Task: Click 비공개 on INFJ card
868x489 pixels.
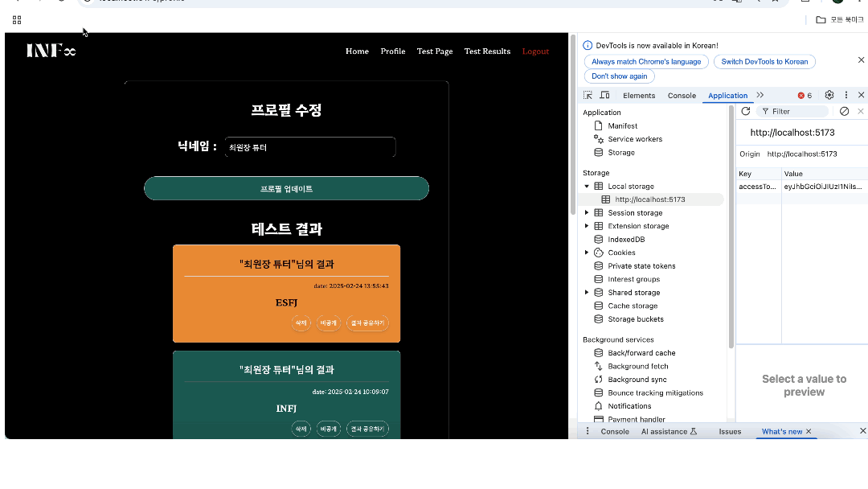Action: pyautogui.click(x=328, y=429)
